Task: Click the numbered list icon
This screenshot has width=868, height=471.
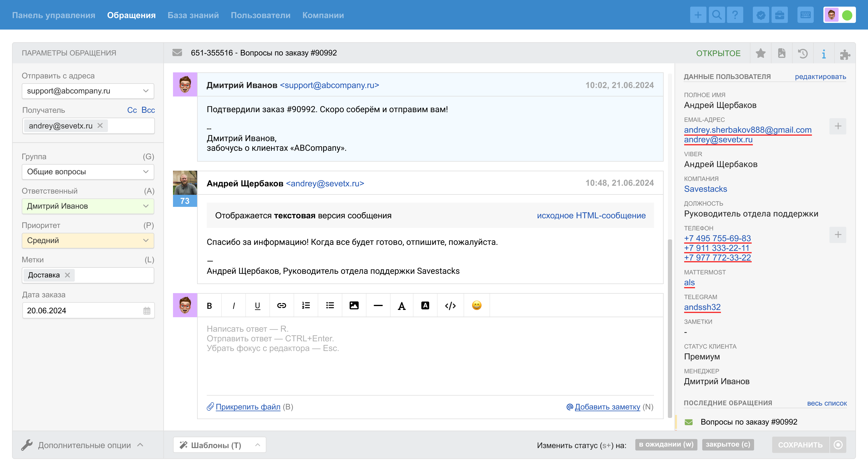Action: click(x=306, y=305)
